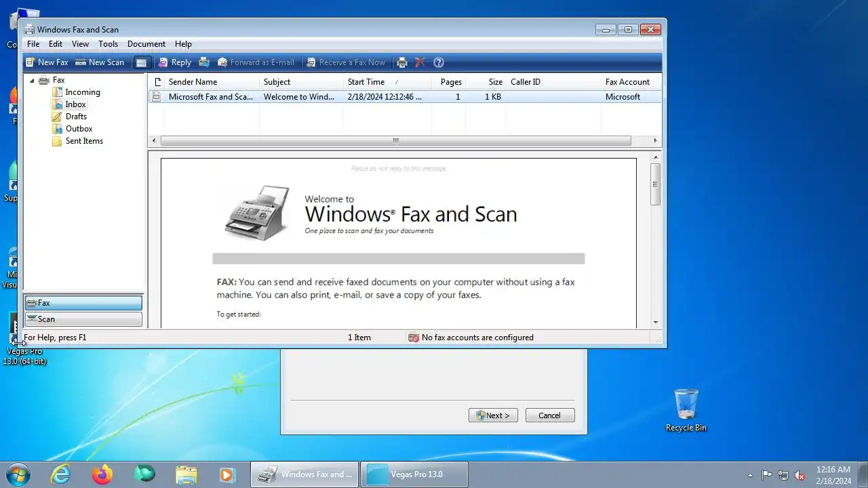
Task: Click the muted volume tray icon
Action: (x=800, y=475)
